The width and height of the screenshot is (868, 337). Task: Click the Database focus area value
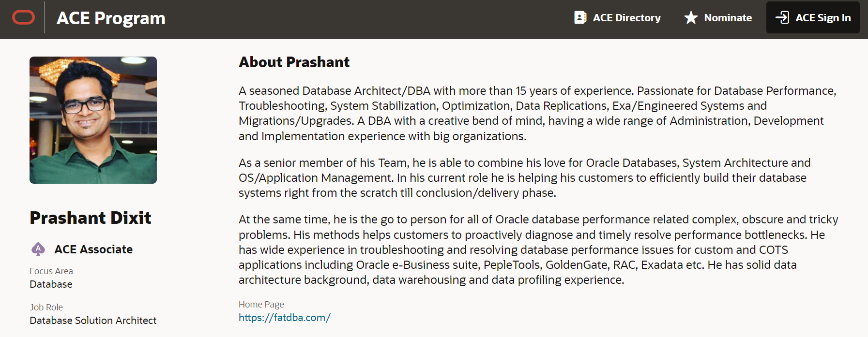(x=51, y=284)
